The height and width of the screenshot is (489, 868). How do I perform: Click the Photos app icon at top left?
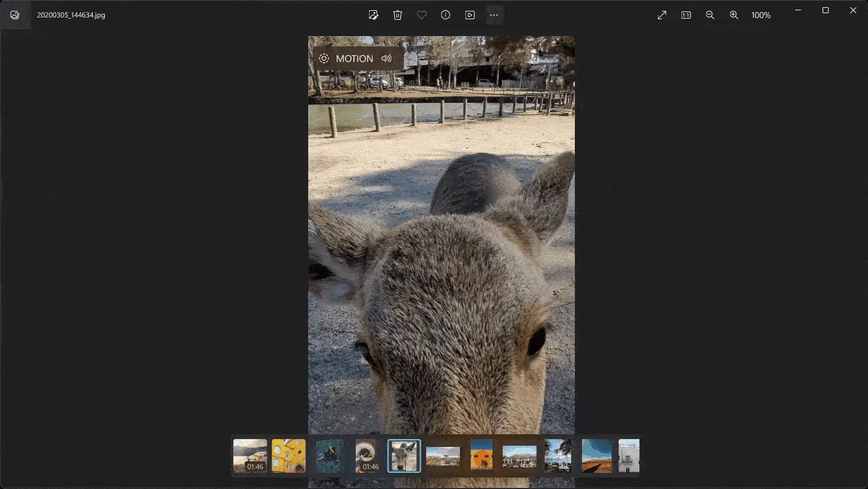(15, 15)
